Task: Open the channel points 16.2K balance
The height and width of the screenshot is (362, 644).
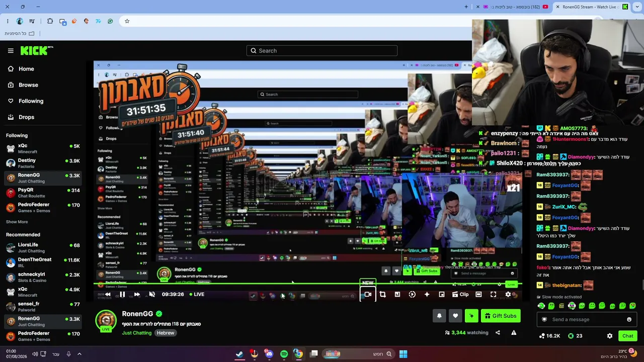Action: point(549,336)
